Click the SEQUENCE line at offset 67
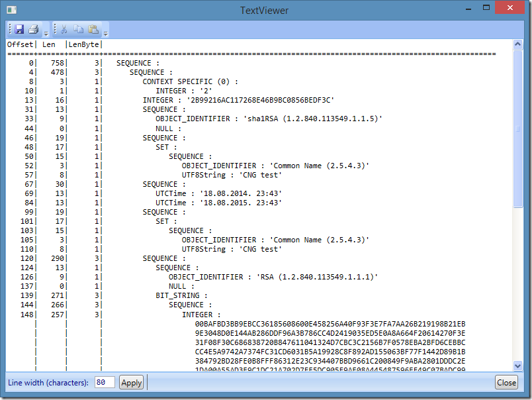The width and height of the screenshot is (532, 400). [164, 184]
